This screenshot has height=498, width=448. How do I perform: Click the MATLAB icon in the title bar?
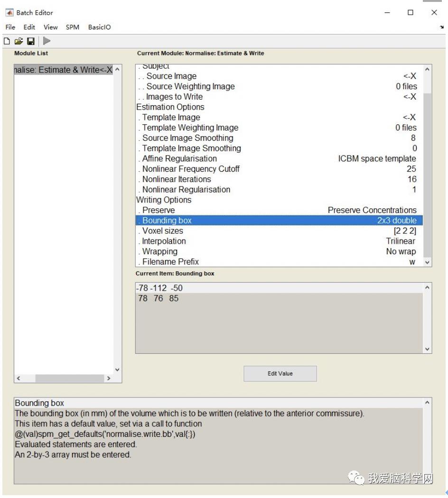pos(9,13)
